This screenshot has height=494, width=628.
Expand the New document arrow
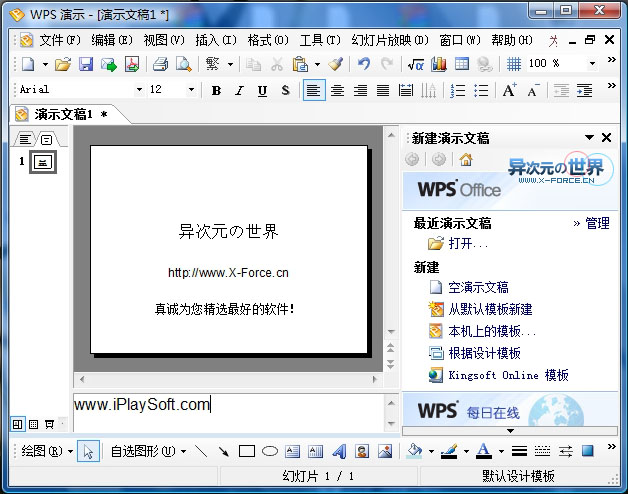click(x=45, y=64)
